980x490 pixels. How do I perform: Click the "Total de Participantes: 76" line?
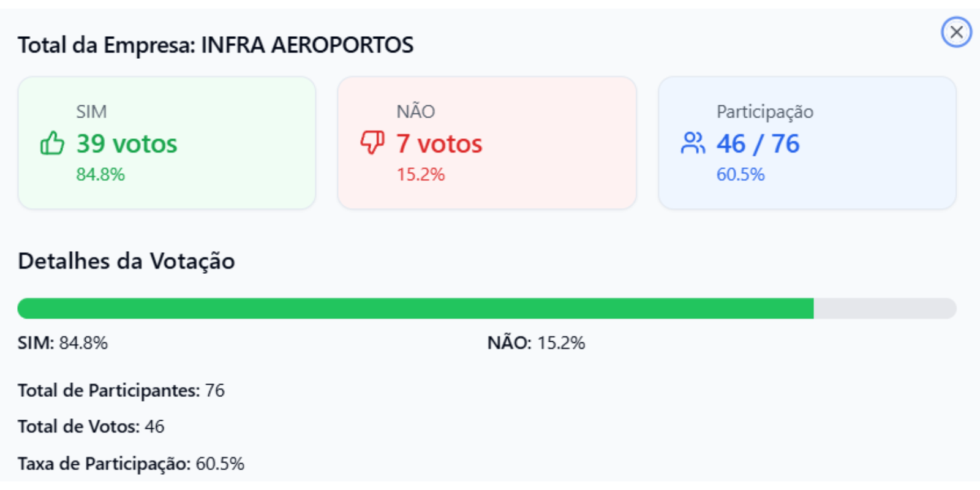[x=121, y=390]
